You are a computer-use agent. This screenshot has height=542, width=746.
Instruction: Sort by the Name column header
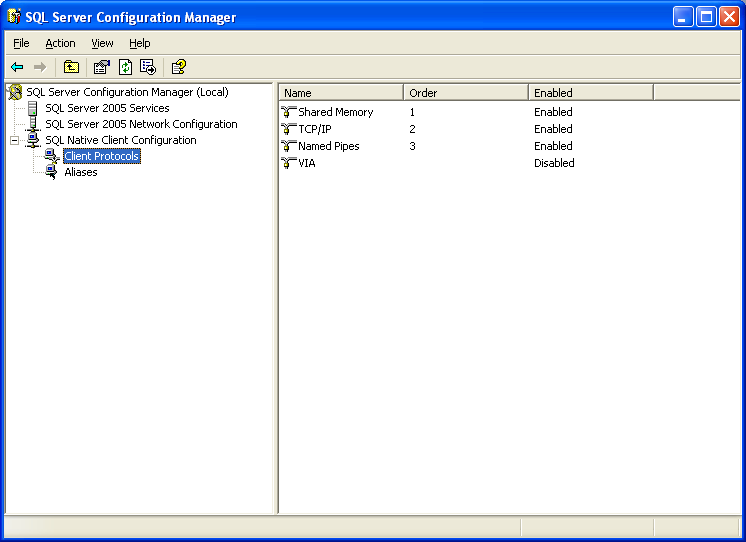pyautogui.click(x=341, y=93)
